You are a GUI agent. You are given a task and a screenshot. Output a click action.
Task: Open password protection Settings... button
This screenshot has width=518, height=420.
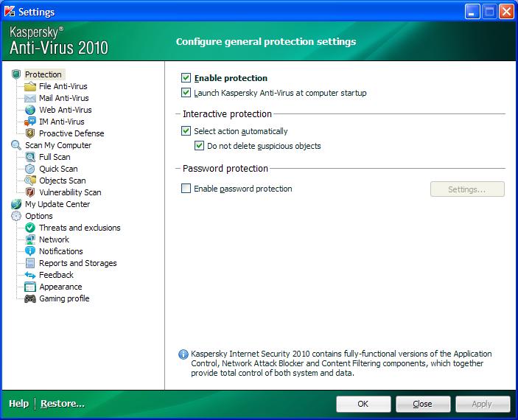467,189
